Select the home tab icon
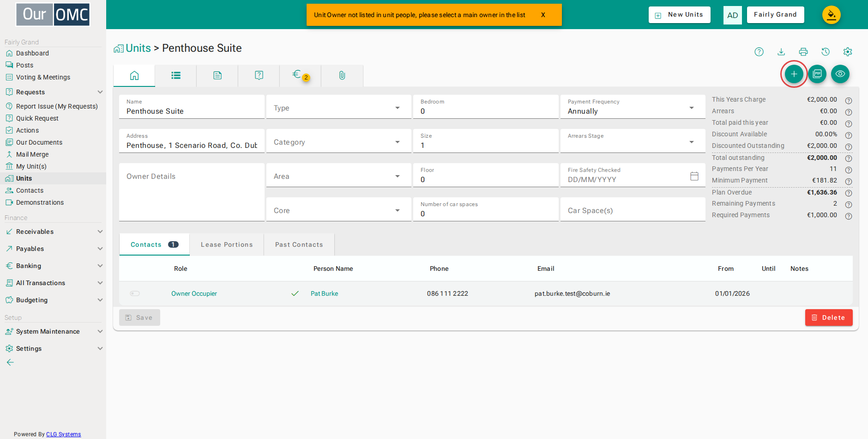This screenshot has width=868, height=439. 134,75
